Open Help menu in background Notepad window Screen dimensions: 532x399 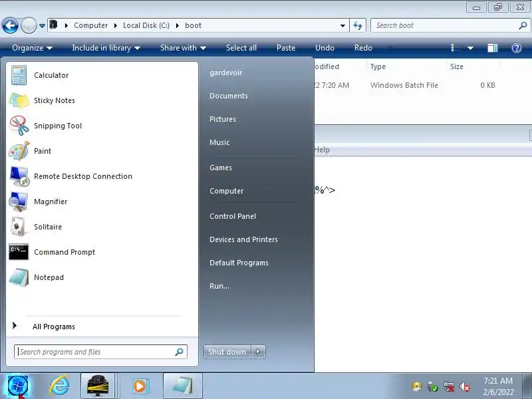click(322, 150)
